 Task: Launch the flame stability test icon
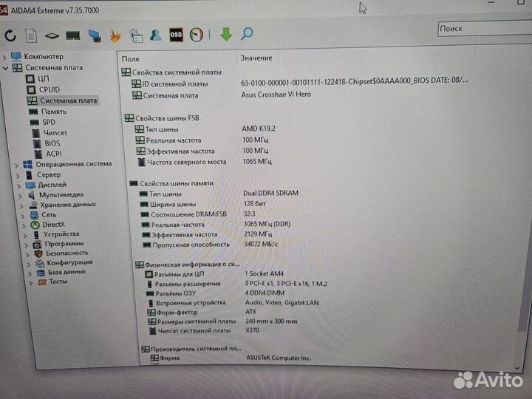[x=115, y=35]
